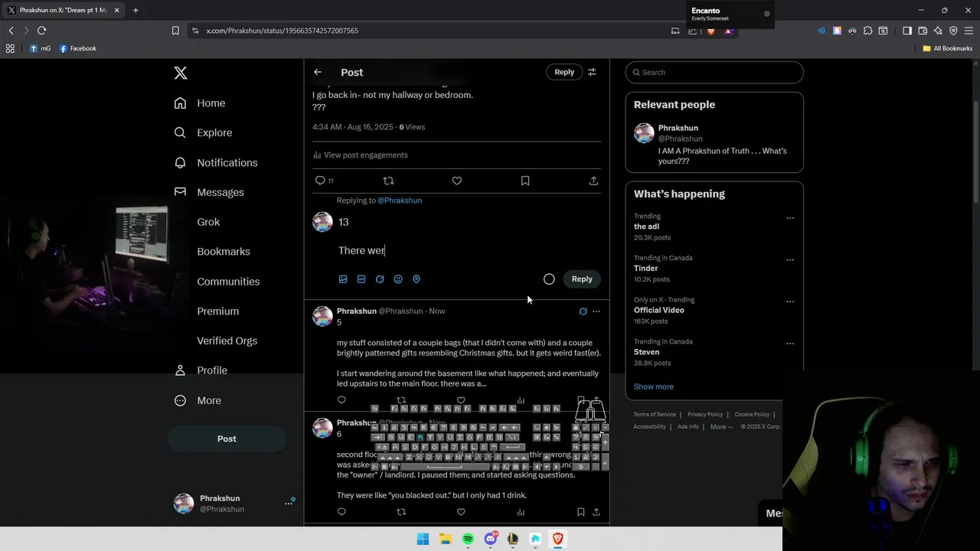
Task: Like the main post with the heart icon
Action: click(457, 181)
